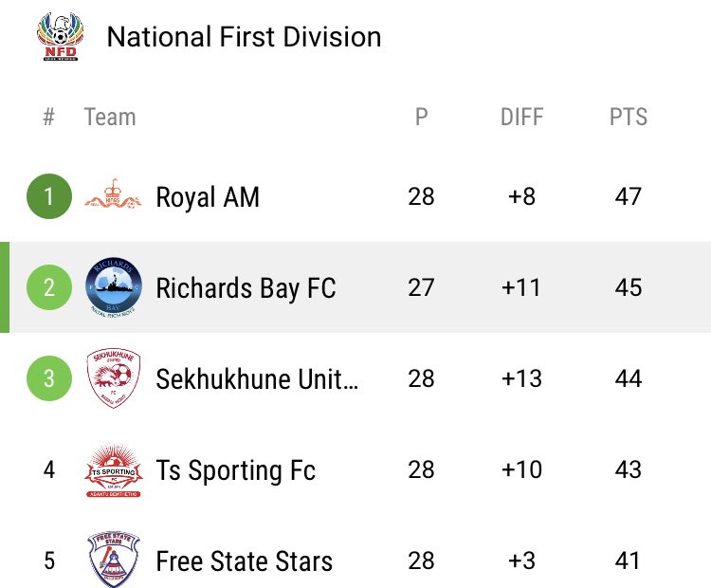Click the Ts Sporting Fc logo

113,469
